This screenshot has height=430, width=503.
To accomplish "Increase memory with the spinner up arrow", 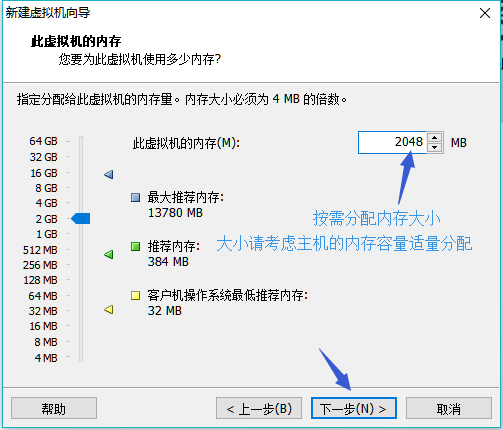I will tap(434, 137).
